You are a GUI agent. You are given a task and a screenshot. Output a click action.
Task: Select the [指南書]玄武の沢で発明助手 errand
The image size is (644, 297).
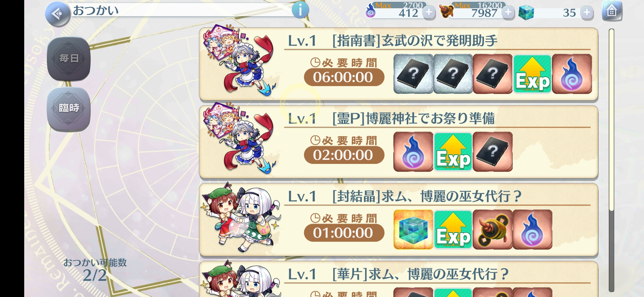[399, 64]
